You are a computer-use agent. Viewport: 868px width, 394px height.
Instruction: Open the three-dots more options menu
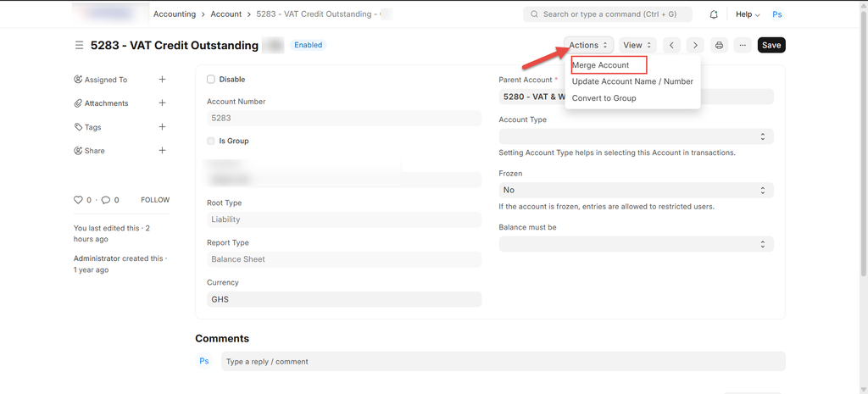click(743, 45)
